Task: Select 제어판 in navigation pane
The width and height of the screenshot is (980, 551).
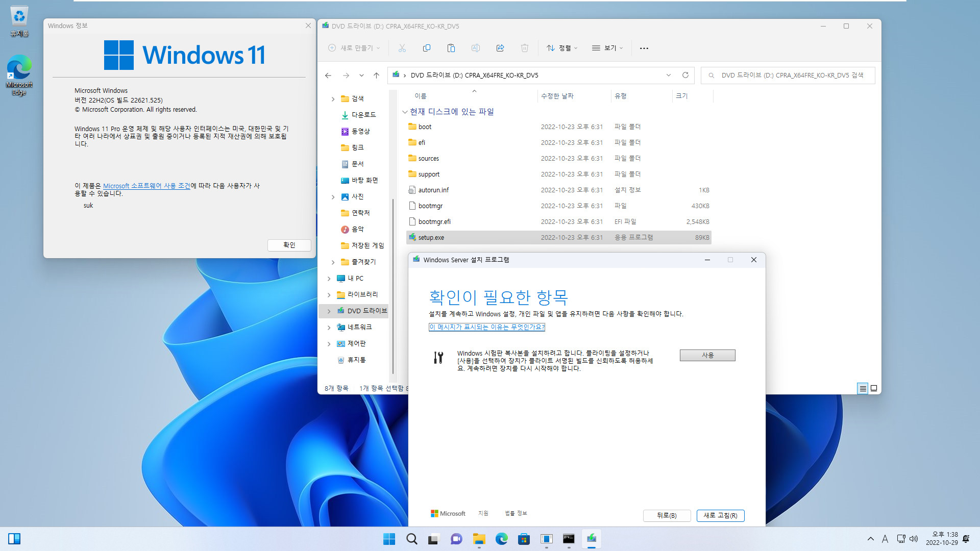Action: (356, 343)
